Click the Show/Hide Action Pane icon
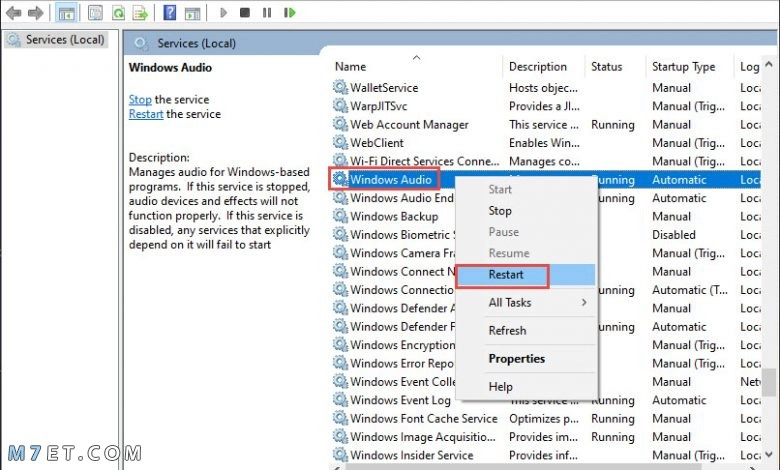Image resolution: width=780 pixels, height=470 pixels. click(x=192, y=13)
